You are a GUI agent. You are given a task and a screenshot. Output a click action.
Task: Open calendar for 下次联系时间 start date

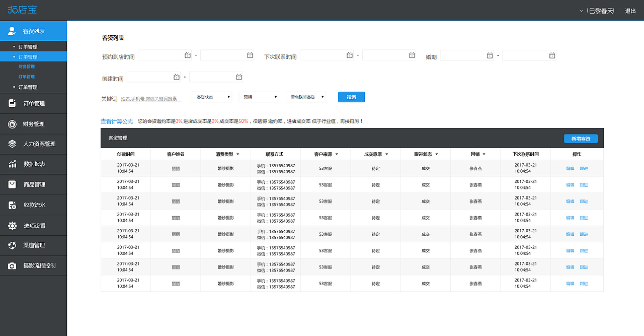pyautogui.click(x=350, y=55)
